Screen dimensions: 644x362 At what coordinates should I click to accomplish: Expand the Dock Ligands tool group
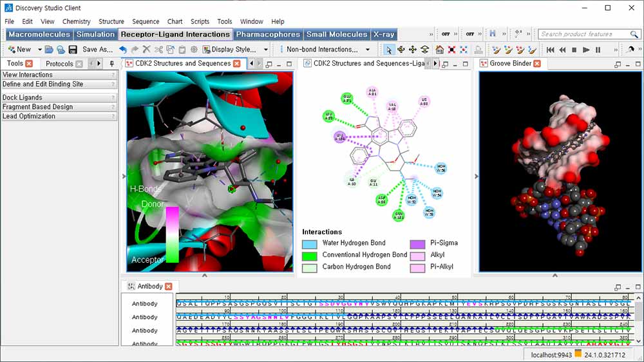coord(59,97)
